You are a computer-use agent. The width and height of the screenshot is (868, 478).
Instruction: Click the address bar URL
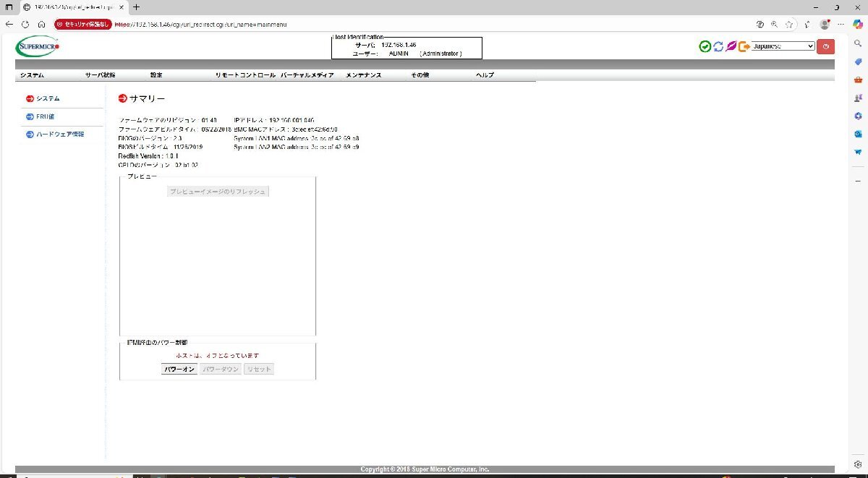click(x=201, y=24)
